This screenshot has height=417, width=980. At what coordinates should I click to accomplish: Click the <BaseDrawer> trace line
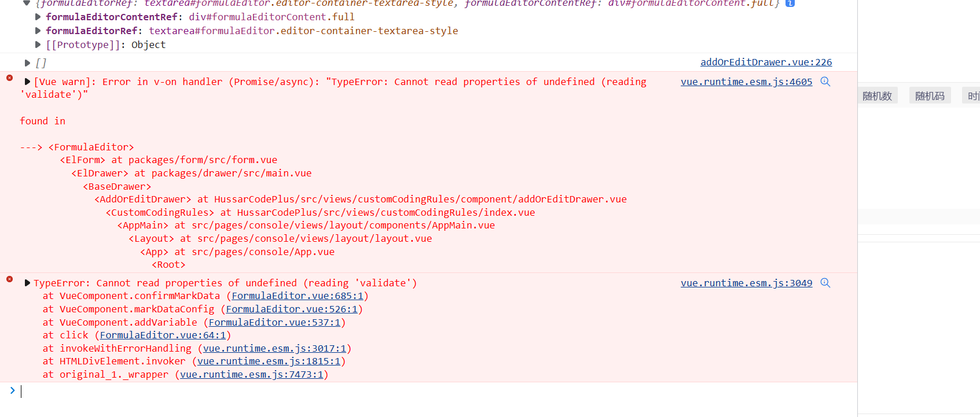pyautogui.click(x=117, y=186)
